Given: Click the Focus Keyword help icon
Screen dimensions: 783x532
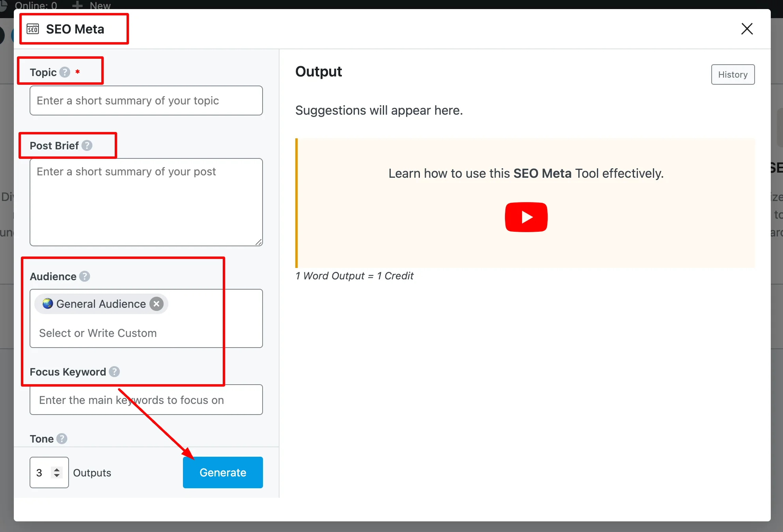Looking at the screenshot, I should (114, 372).
